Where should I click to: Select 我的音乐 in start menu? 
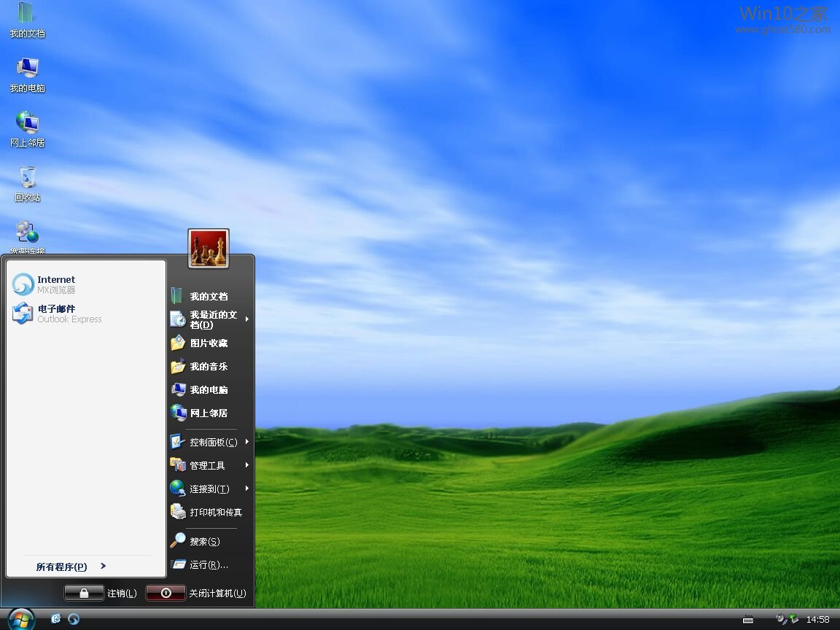click(209, 366)
